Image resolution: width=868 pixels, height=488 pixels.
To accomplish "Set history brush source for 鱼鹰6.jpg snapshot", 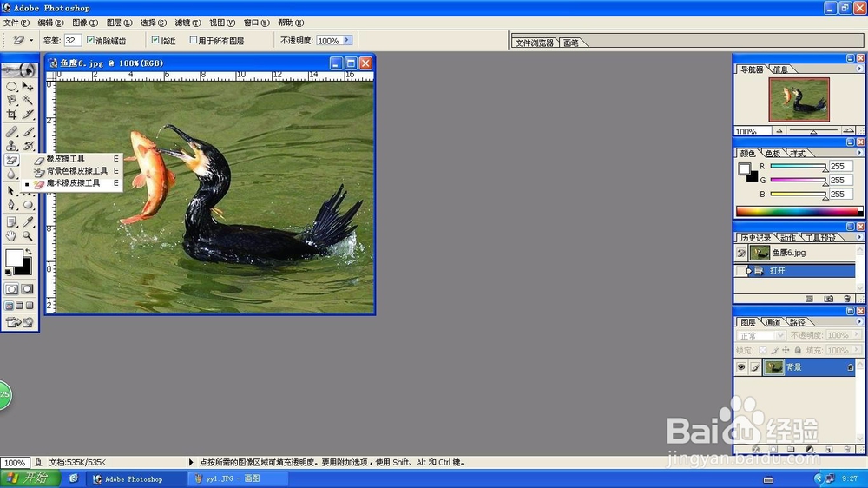I will pyautogui.click(x=741, y=254).
